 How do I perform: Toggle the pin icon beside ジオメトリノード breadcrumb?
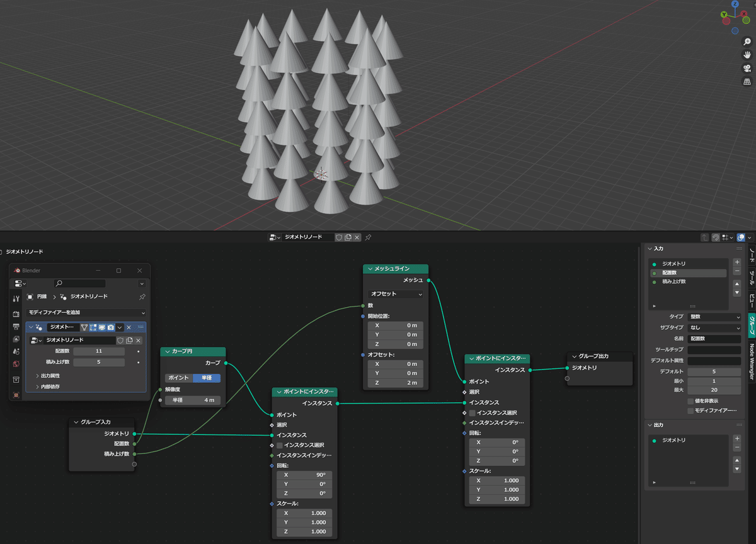click(x=142, y=297)
